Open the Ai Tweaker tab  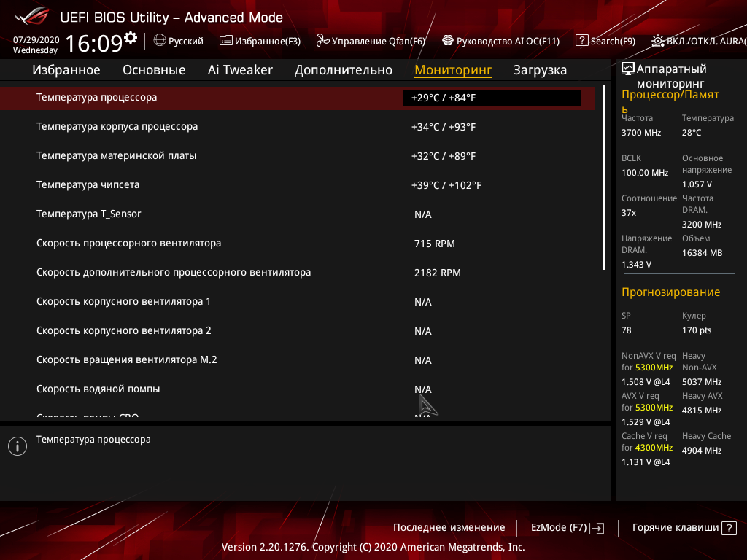240,70
